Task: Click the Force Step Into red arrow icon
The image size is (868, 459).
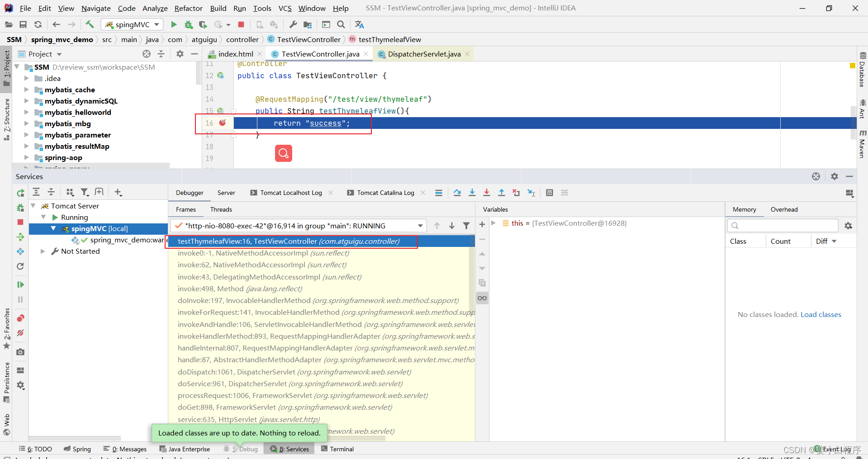Action: 487,193
